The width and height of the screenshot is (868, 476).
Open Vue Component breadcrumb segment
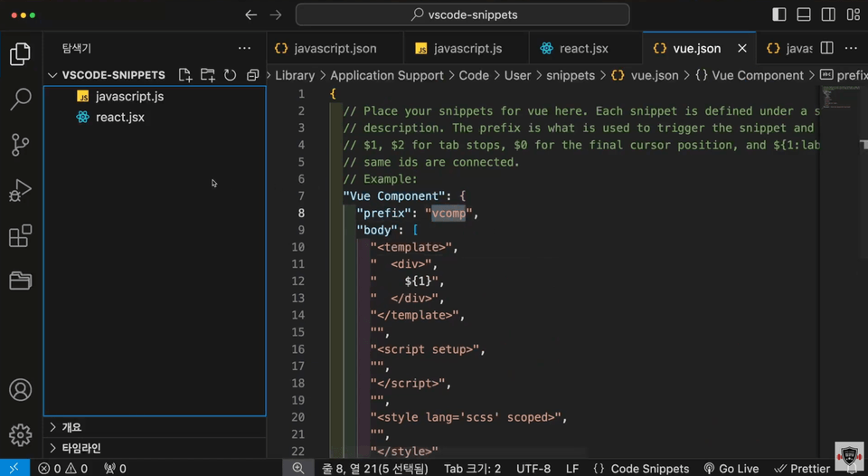(750, 75)
